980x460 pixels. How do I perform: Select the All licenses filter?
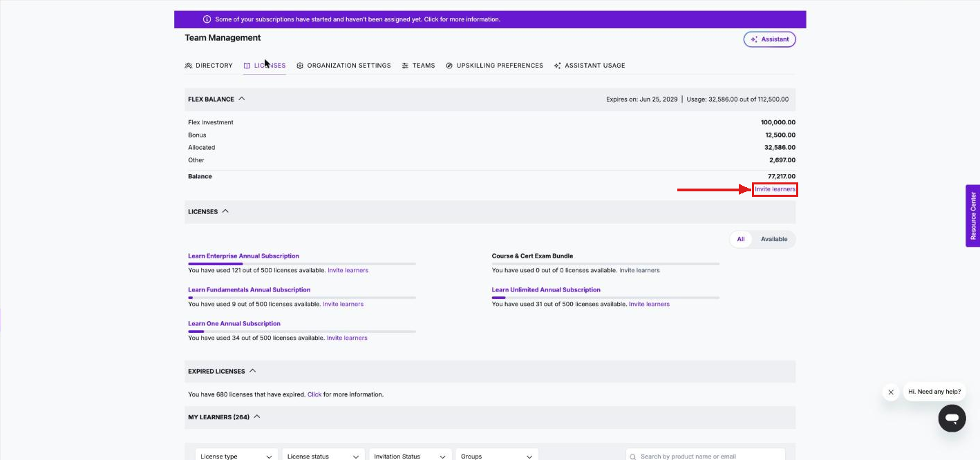(741, 239)
